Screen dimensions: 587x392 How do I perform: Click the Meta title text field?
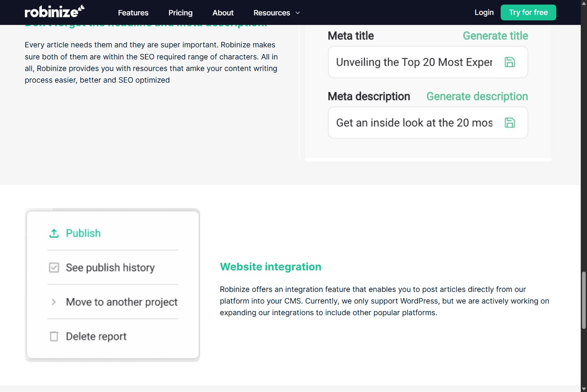click(x=428, y=62)
